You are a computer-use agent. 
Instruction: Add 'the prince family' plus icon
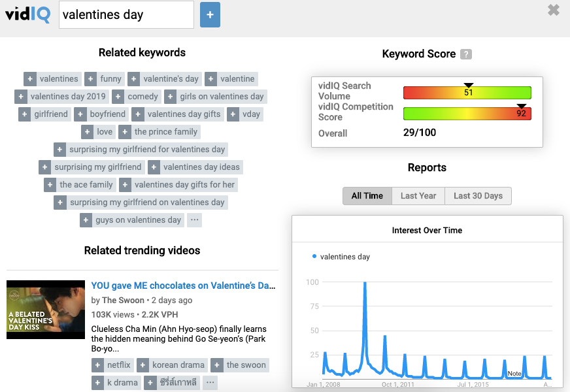click(x=125, y=132)
